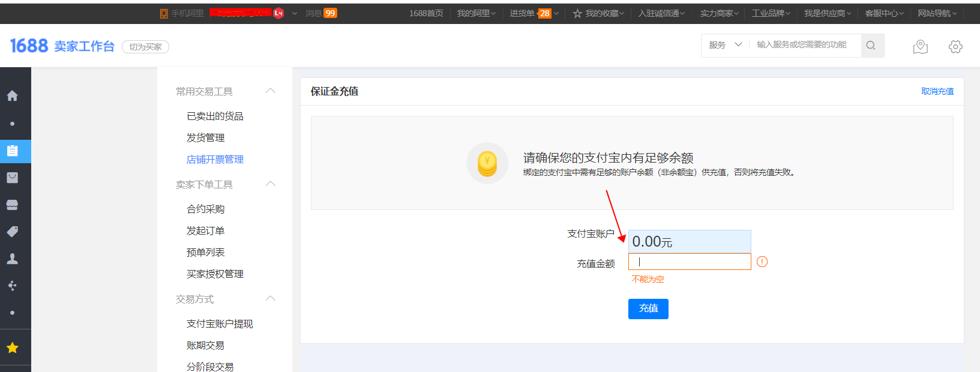Open the settings gear icon
The width and height of the screenshot is (980, 372).
click(x=955, y=47)
